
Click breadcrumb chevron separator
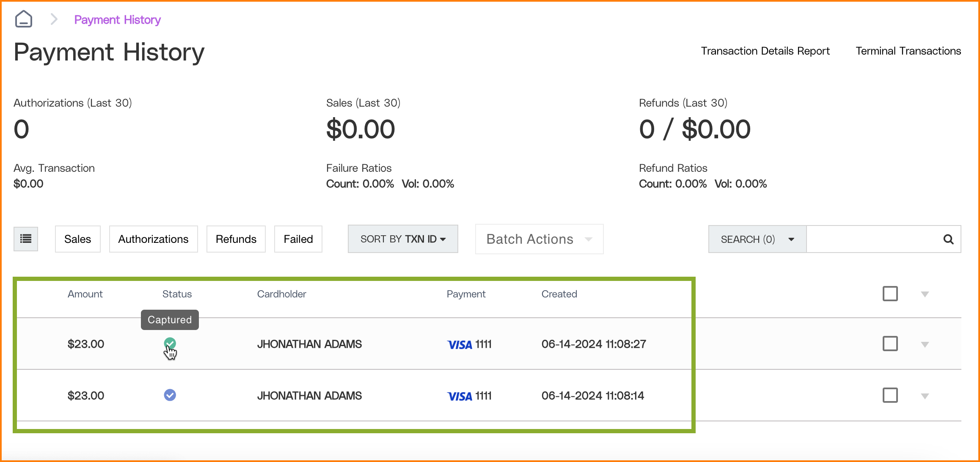click(x=54, y=19)
